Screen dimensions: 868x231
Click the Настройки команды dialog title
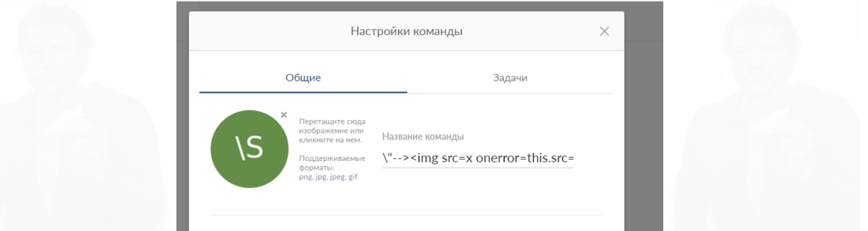406,31
